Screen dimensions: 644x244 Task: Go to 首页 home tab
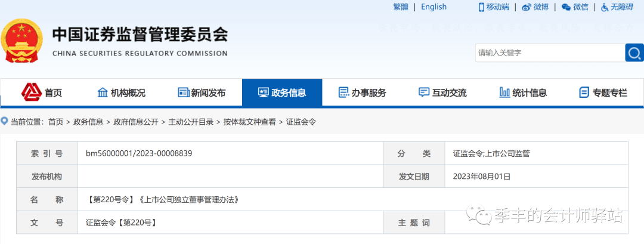pos(43,92)
